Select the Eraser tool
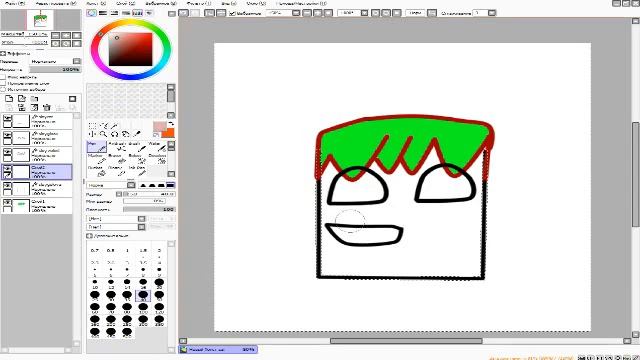The height and width of the screenshot is (360, 640). tap(117, 158)
